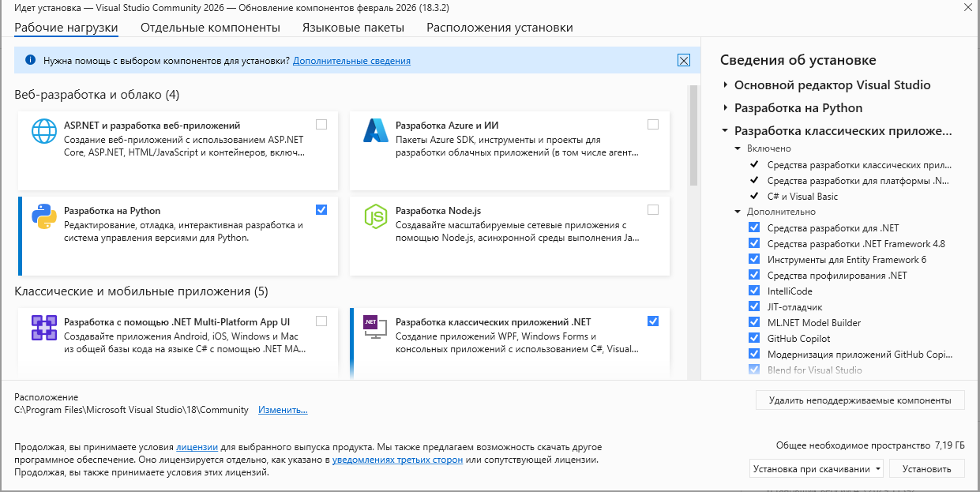Click the info icon in the help banner
This screenshot has width=980, height=492.
pyautogui.click(x=30, y=60)
